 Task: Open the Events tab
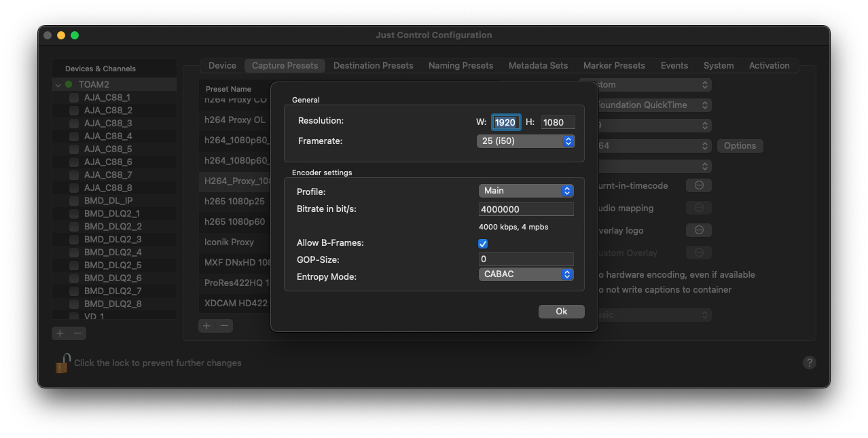point(674,66)
